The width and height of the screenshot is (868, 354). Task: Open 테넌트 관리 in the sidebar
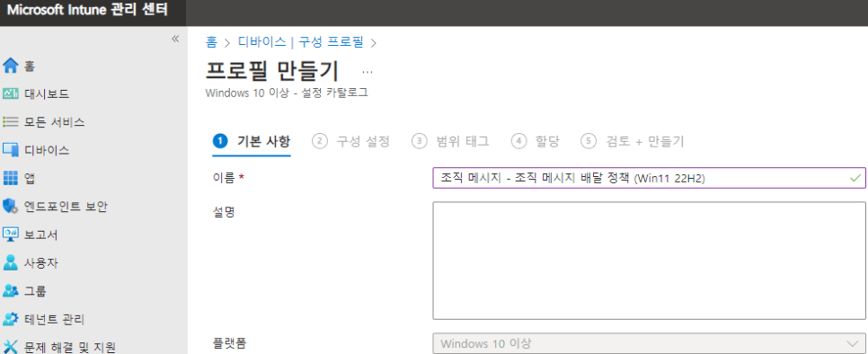(54, 319)
